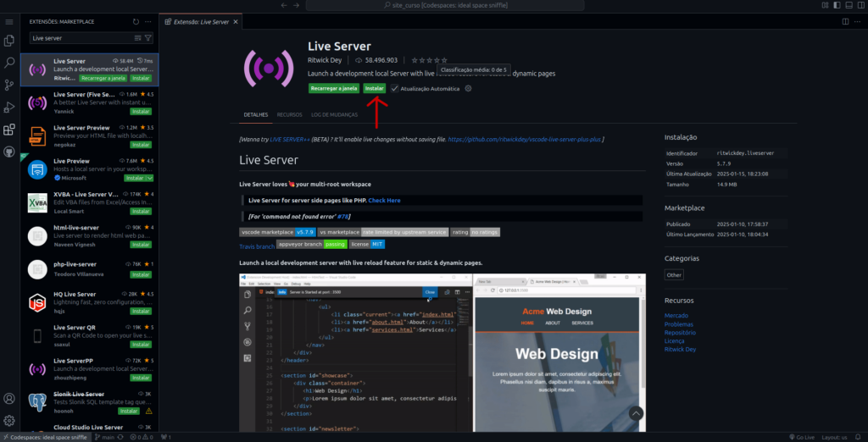
Task: Open editor more actions ellipsis
Action: tap(858, 21)
